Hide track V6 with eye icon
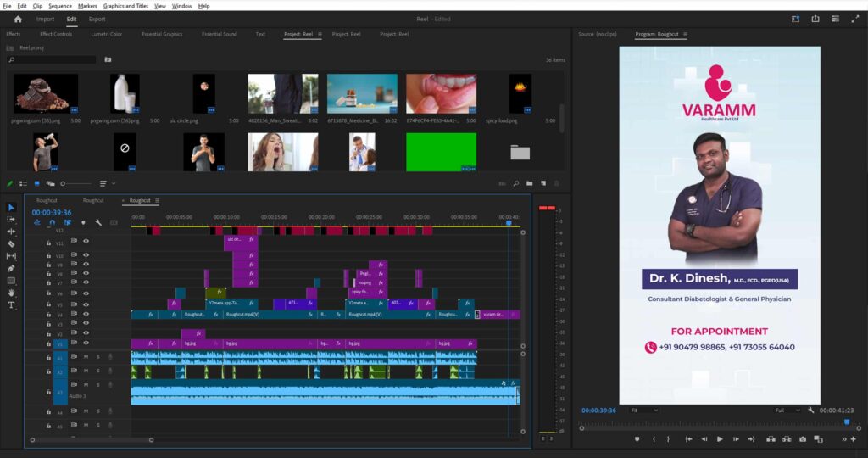This screenshot has width=868, height=458. tap(86, 293)
